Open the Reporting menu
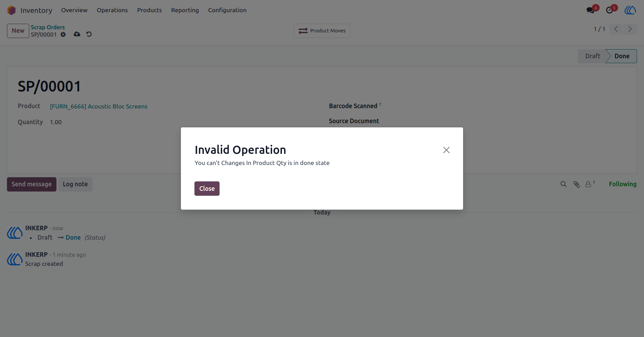Viewport: 644px width, 337px height. [185, 10]
